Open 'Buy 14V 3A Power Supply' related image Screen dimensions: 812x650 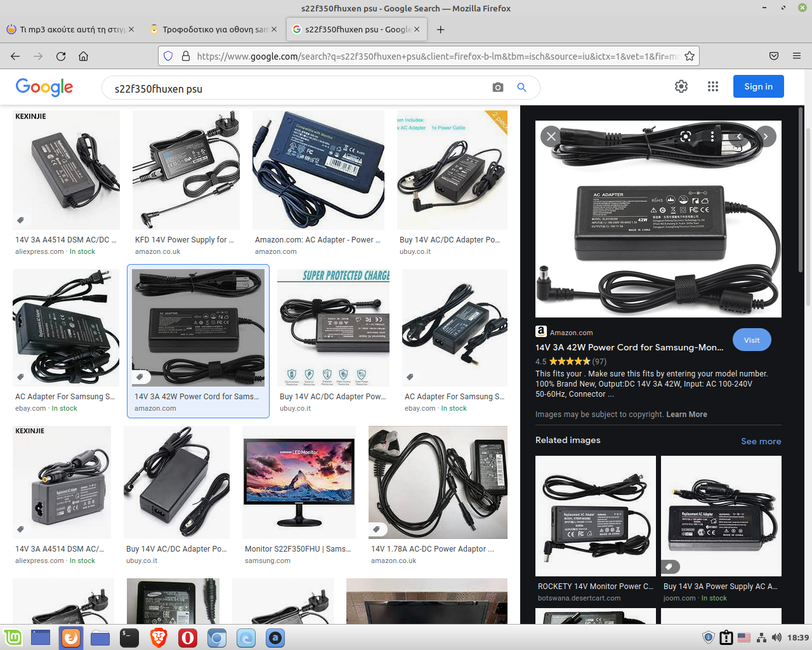(721, 516)
